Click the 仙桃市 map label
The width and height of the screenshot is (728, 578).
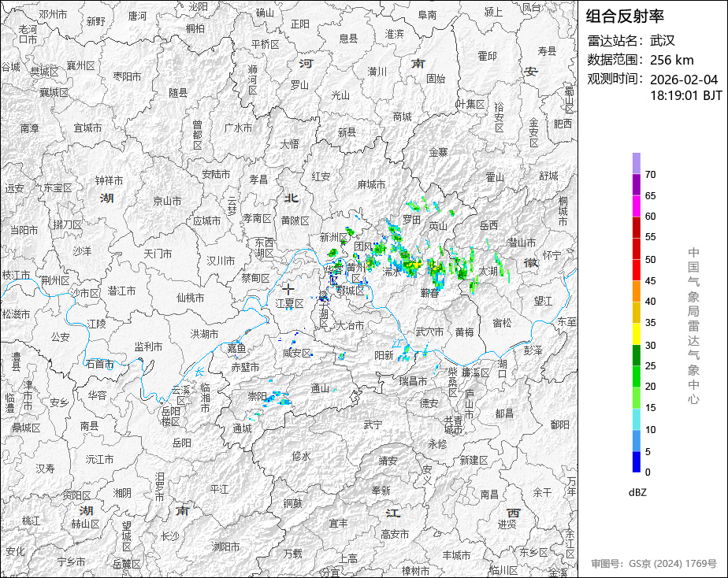191,298
